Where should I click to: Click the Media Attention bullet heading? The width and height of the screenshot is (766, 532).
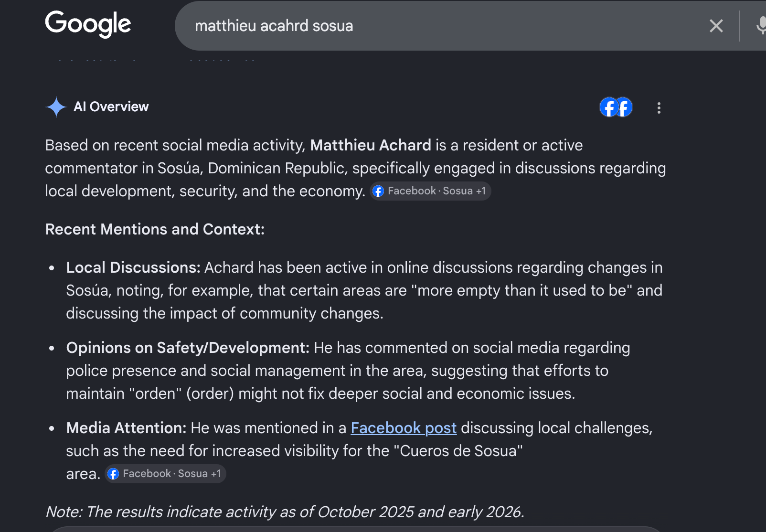(126, 428)
